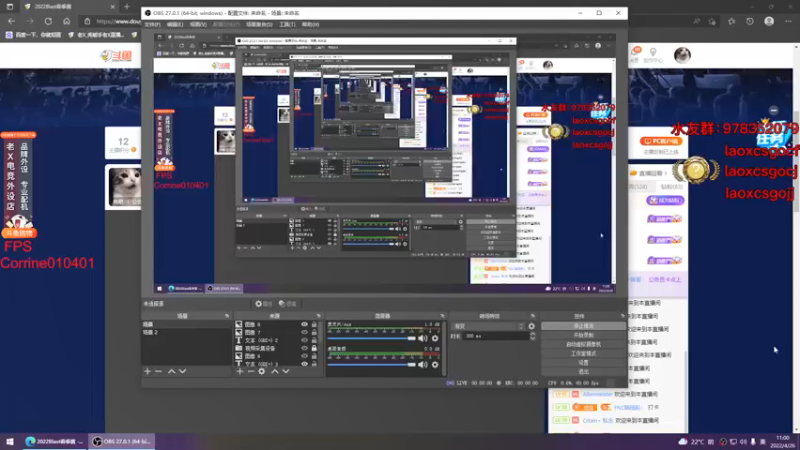Click the 属性 properties button above docks
800x450 pixels.
click(x=264, y=304)
